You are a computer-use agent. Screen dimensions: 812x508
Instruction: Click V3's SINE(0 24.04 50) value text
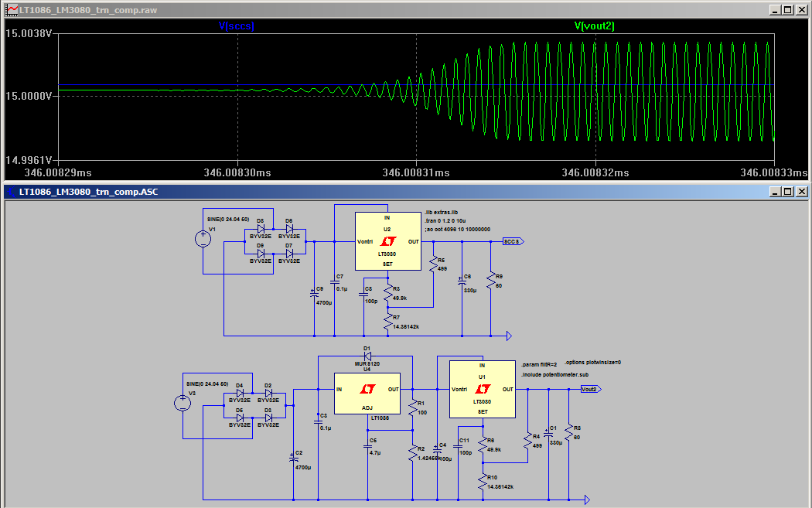tap(207, 384)
